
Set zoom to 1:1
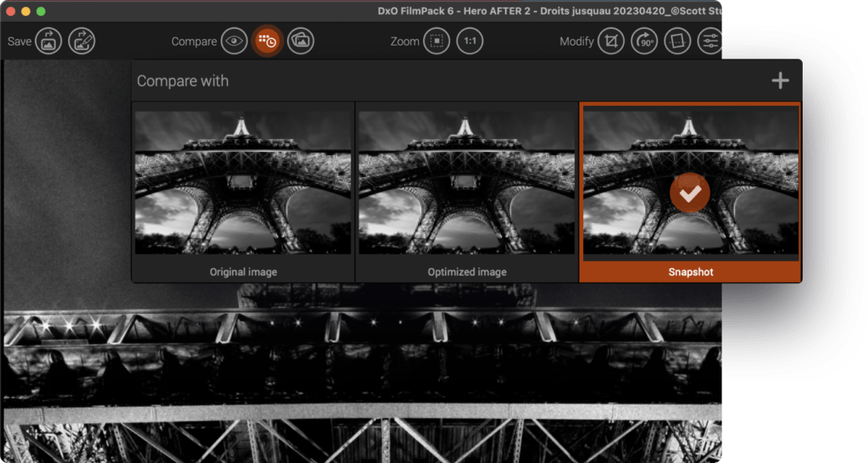(x=470, y=41)
